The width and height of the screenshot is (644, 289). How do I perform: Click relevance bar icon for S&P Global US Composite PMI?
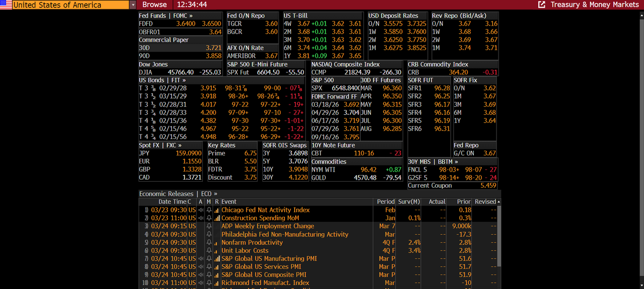217,275
